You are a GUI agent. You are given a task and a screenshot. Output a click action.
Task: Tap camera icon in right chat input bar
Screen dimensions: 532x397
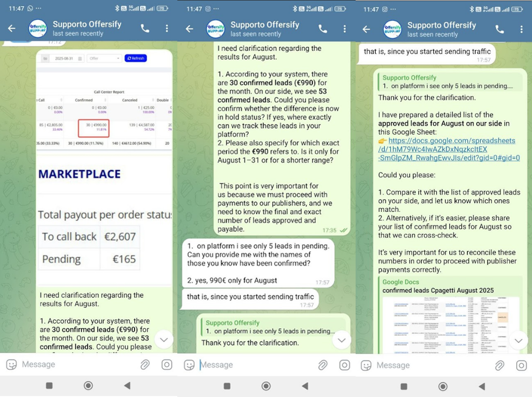522,365
